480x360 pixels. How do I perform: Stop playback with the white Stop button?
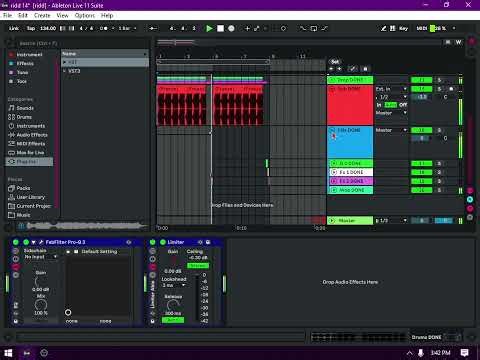[220, 29]
